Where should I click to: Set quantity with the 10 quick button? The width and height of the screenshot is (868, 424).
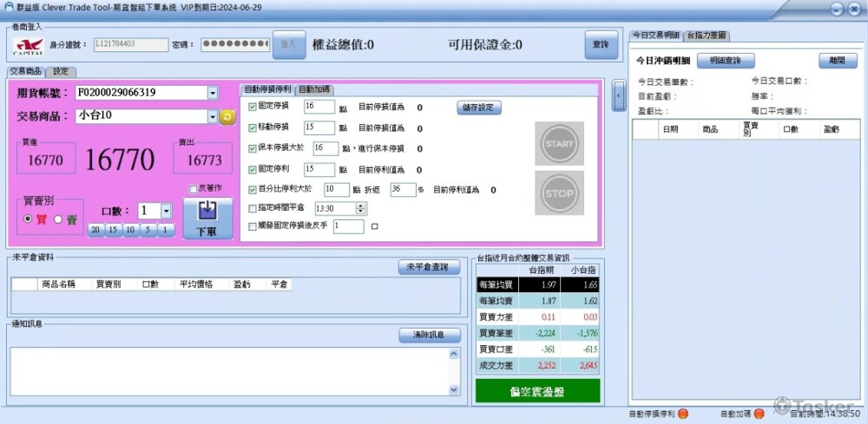point(131,230)
